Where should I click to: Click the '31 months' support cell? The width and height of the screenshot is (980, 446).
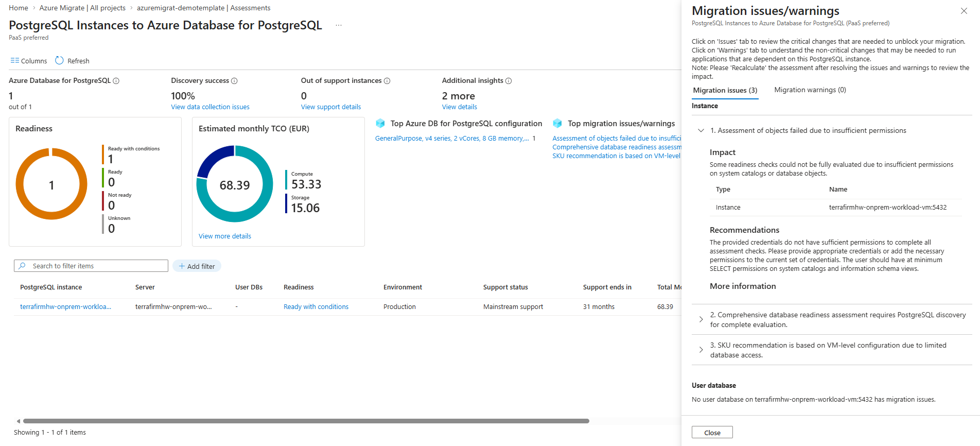[599, 307]
